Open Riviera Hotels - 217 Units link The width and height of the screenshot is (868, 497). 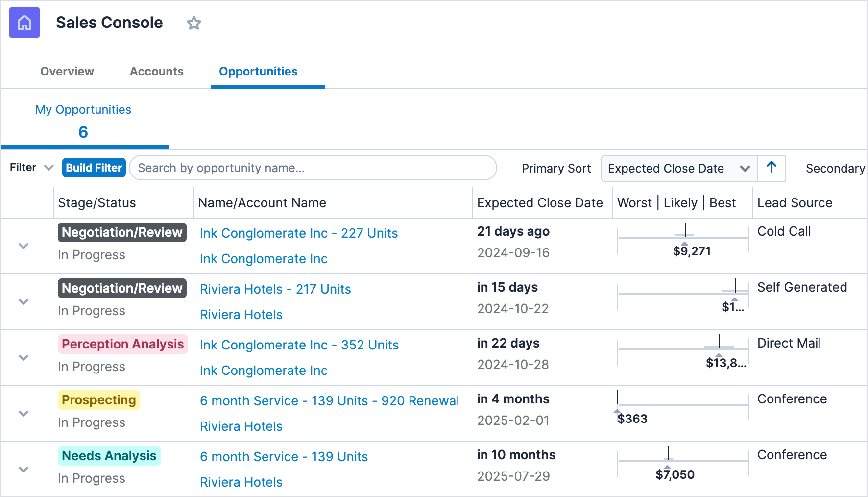pyautogui.click(x=275, y=289)
